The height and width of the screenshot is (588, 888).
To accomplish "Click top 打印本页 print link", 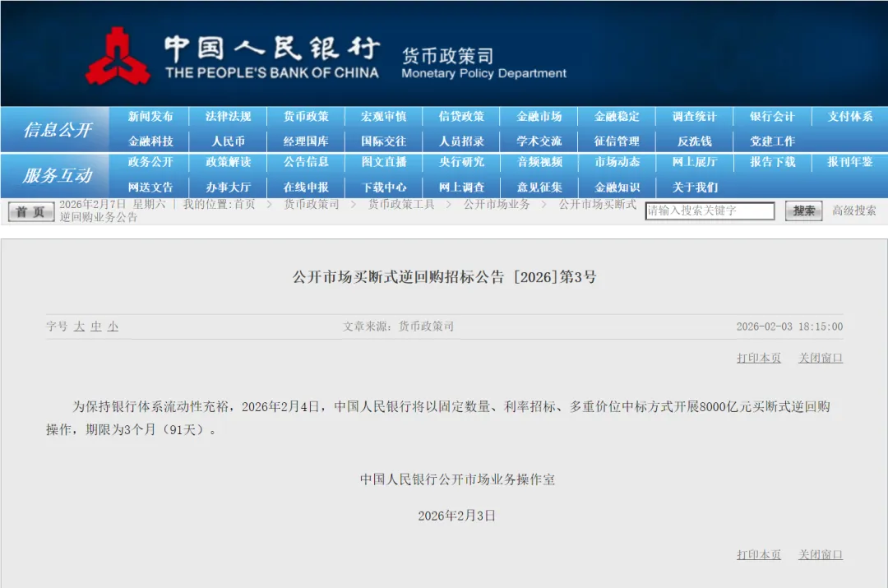I will coord(759,359).
